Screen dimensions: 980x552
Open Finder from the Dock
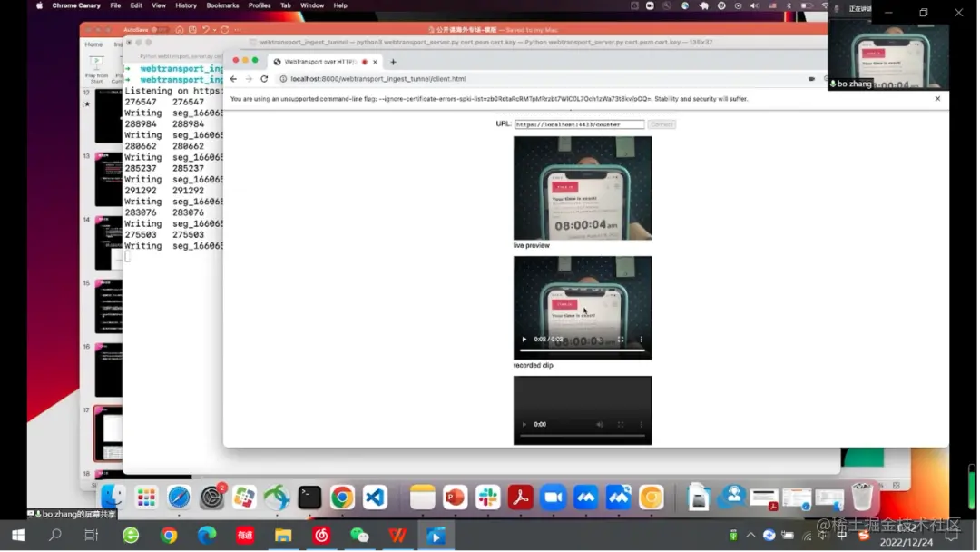(x=113, y=498)
